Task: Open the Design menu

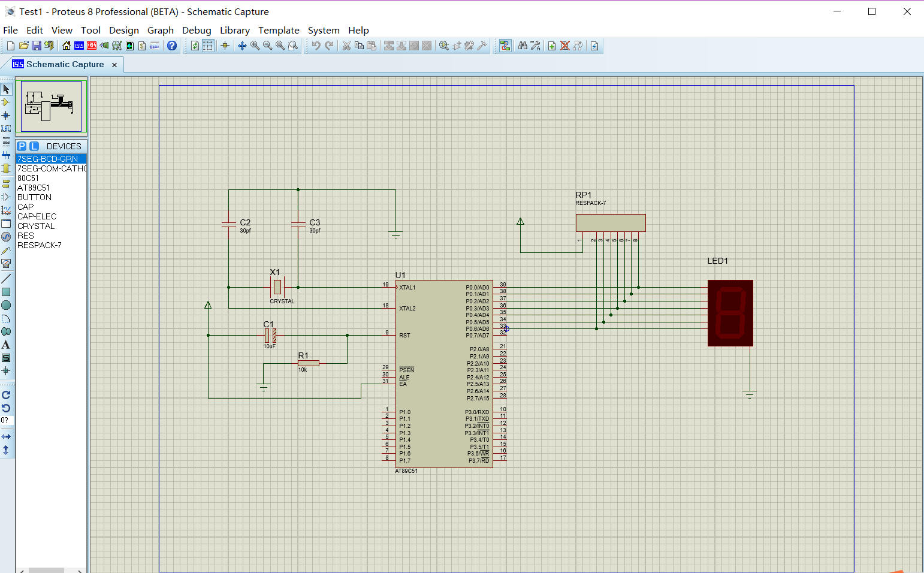Action: click(124, 30)
